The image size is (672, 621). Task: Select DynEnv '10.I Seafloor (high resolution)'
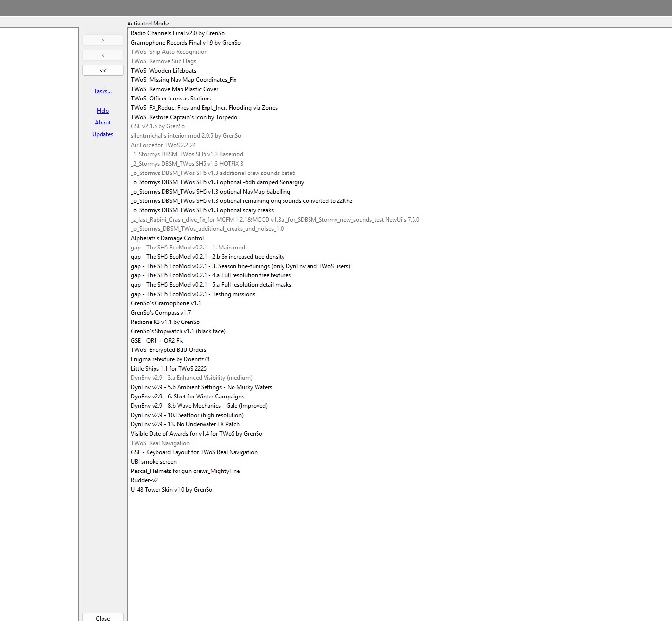coord(187,415)
